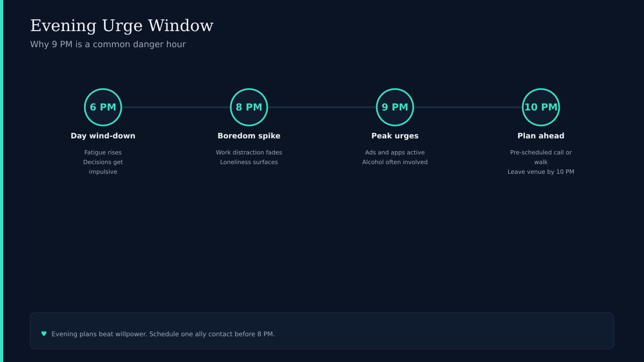Screen dimensions: 644x362
Task: Click the text 'Work distraction fades'
Action: point(249,152)
